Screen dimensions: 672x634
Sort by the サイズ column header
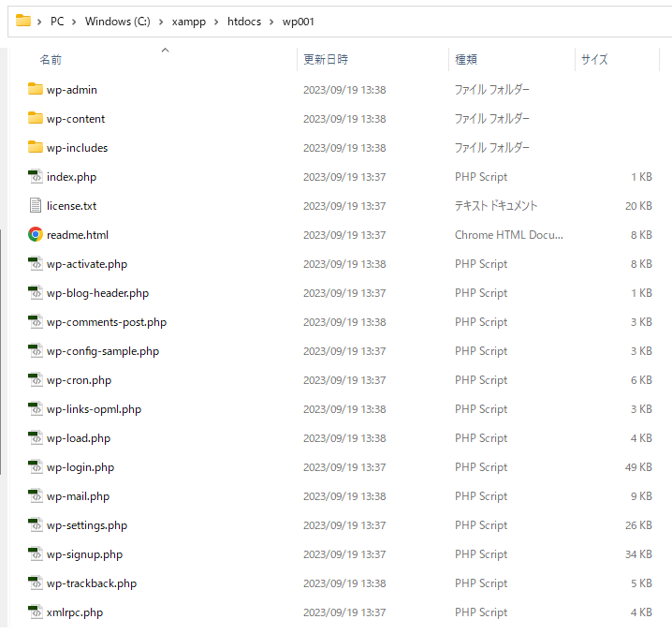(x=594, y=59)
